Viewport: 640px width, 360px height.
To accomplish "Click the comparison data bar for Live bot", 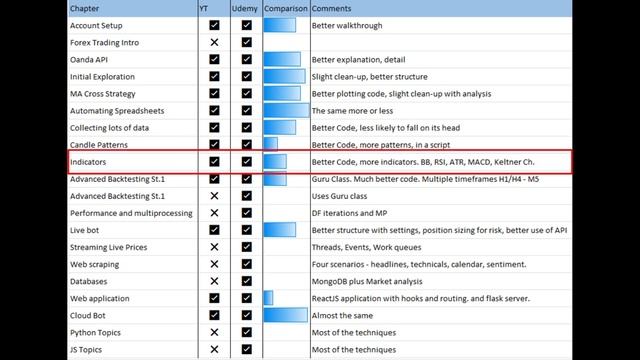I will pos(280,230).
